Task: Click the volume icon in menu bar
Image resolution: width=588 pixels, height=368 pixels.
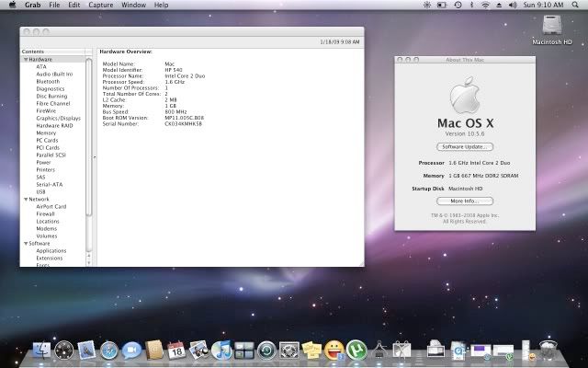Action: [x=513, y=5]
